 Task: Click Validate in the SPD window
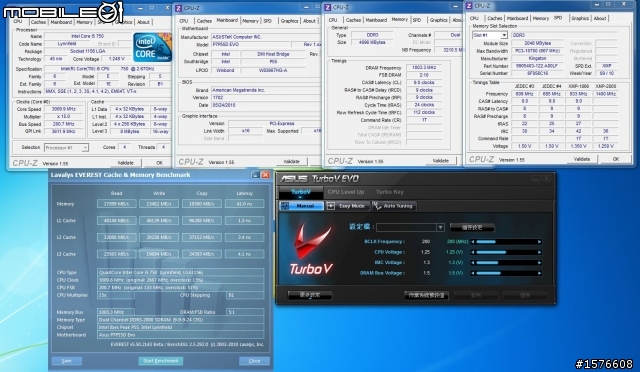[582, 159]
